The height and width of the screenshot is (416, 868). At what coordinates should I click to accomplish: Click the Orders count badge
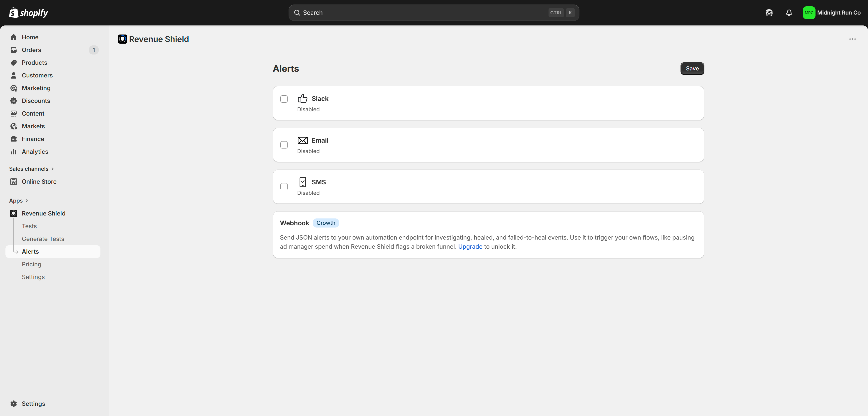pyautogui.click(x=94, y=50)
